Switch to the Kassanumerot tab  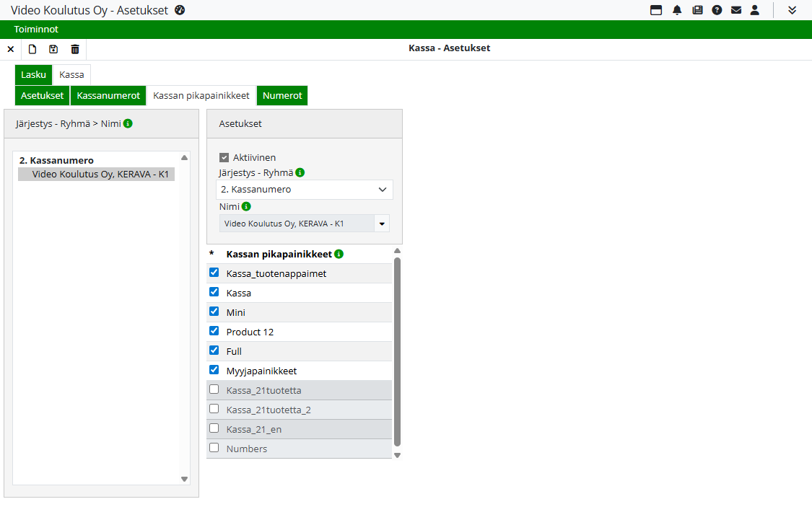click(108, 95)
